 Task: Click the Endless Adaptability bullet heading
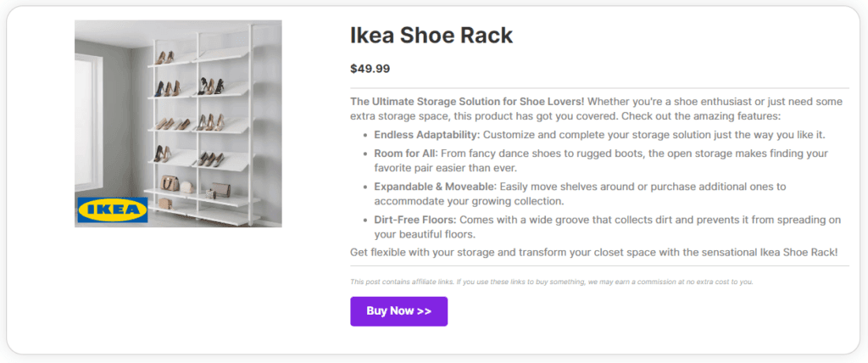(427, 135)
